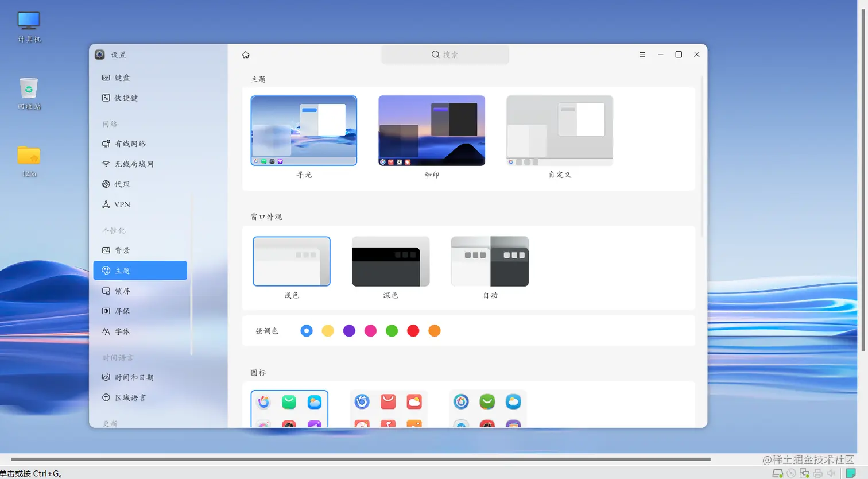Viewport: 868px width, 479px height.
Task: Go to the settings home page icon
Action: pos(246,55)
